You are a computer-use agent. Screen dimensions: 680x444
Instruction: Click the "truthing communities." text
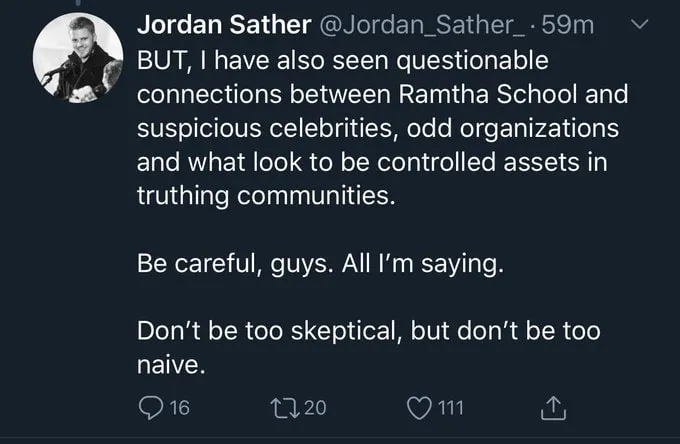point(266,196)
